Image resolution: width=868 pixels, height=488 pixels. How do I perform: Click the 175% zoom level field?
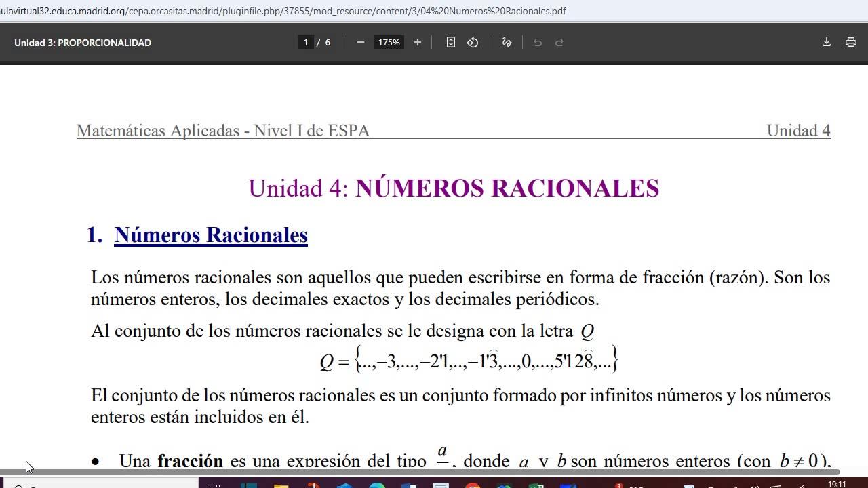click(x=389, y=42)
